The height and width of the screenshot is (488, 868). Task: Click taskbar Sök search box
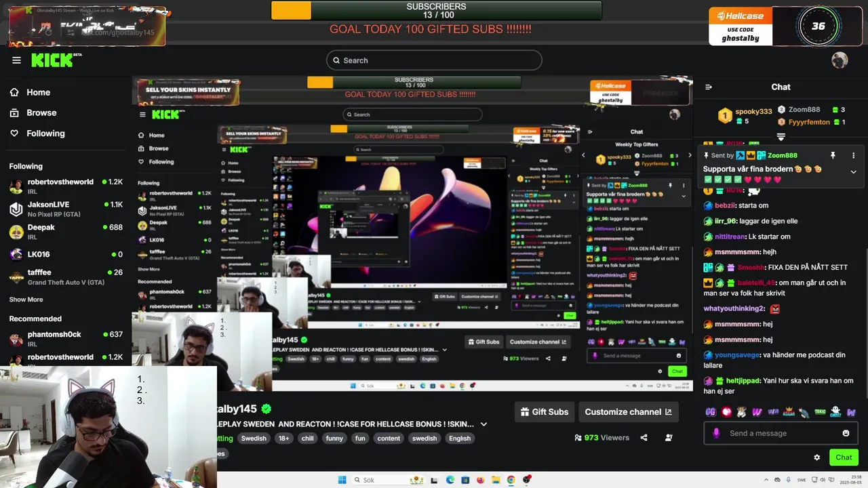389,480
